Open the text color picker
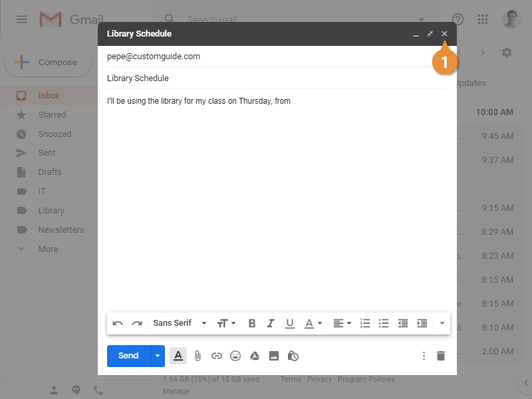Image resolution: width=532 pixels, height=399 pixels. tap(313, 323)
